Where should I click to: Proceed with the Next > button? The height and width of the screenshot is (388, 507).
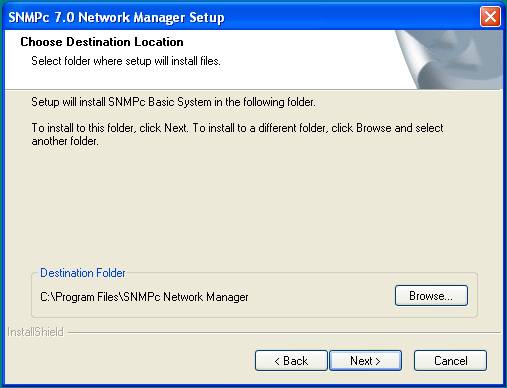click(x=365, y=360)
